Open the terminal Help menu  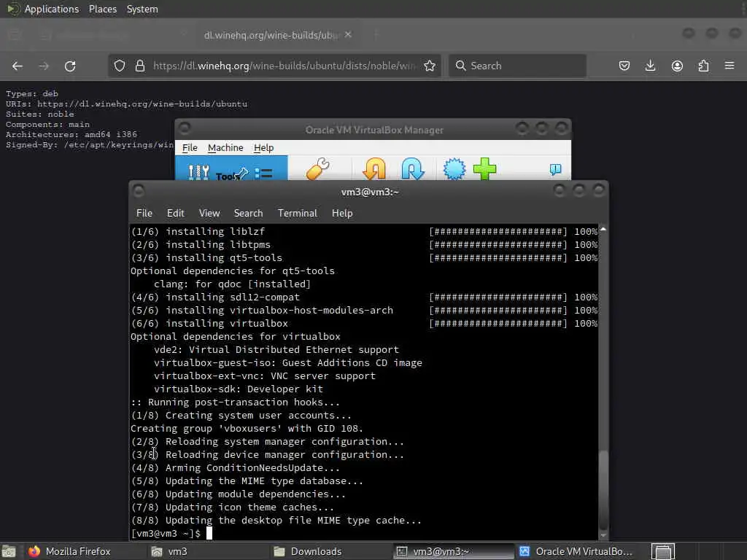pos(342,214)
